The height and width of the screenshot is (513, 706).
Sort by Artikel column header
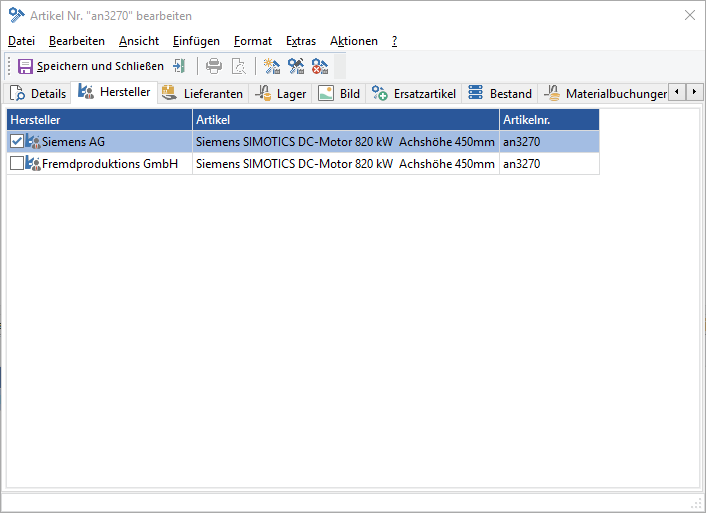(x=346, y=120)
